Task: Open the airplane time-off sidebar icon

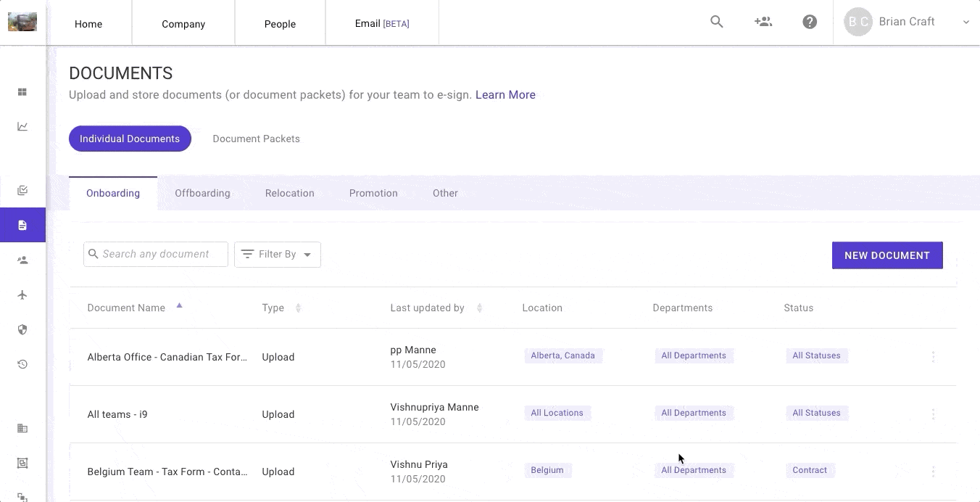Action: click(x=22, y=295)
